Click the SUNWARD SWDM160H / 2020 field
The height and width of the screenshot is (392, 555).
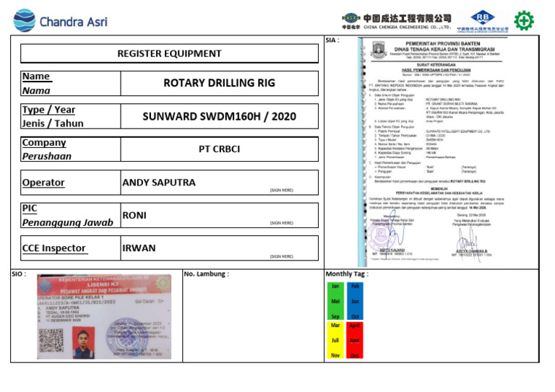pyautogui.click(x=219, y=116)
